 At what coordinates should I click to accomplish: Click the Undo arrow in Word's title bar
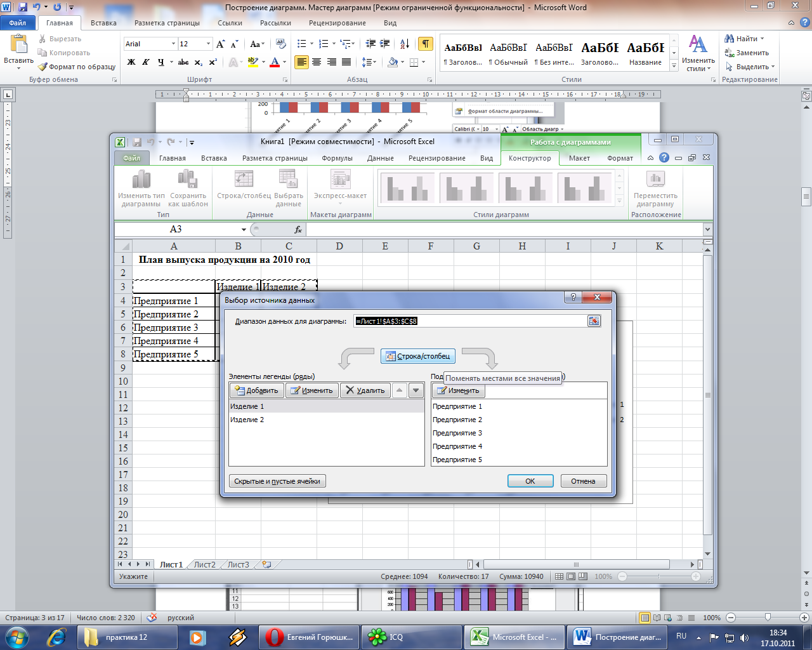[x=37, y=8]
